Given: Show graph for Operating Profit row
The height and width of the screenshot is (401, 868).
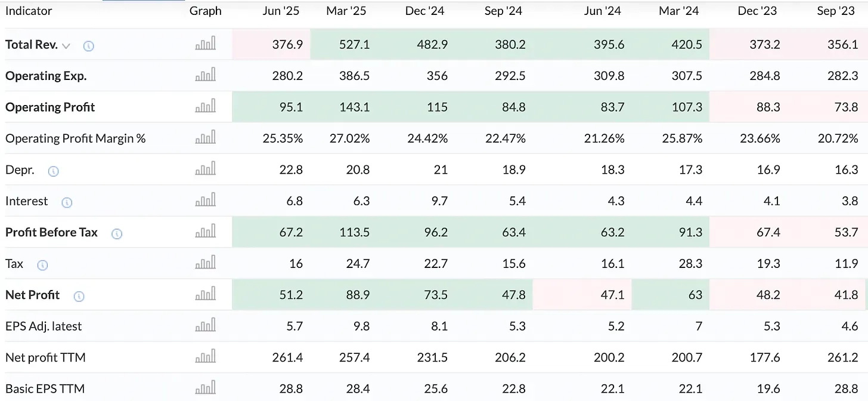Looking at the screenshot, I should point(206,107).
